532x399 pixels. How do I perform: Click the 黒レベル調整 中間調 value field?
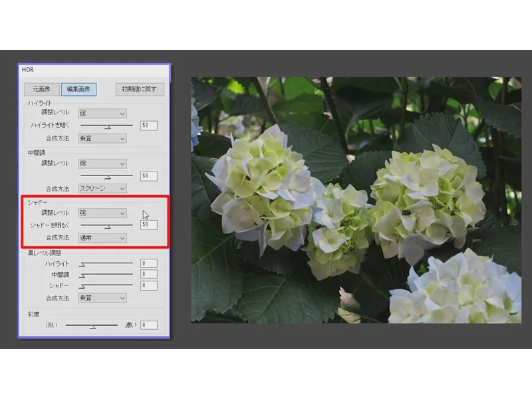[148, 275]
